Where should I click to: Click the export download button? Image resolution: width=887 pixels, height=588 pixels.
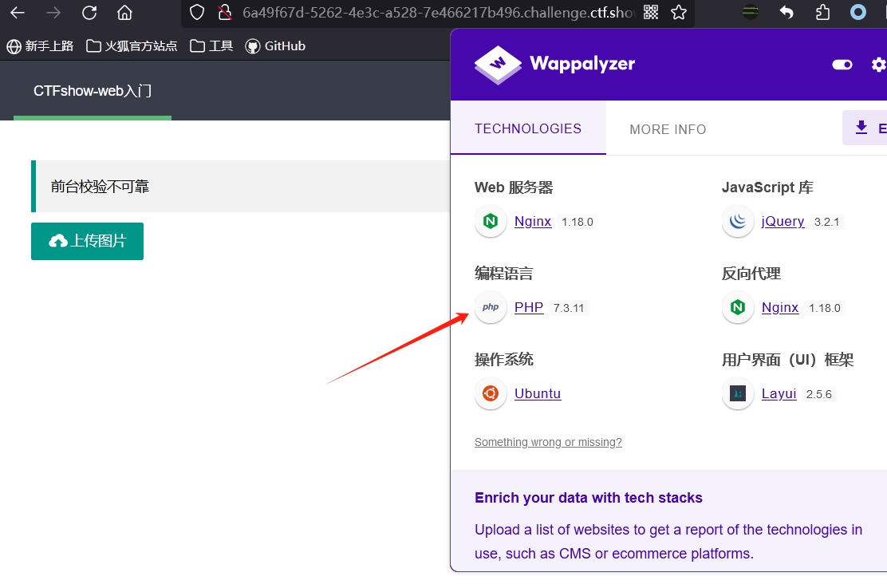tap(865, 128)
